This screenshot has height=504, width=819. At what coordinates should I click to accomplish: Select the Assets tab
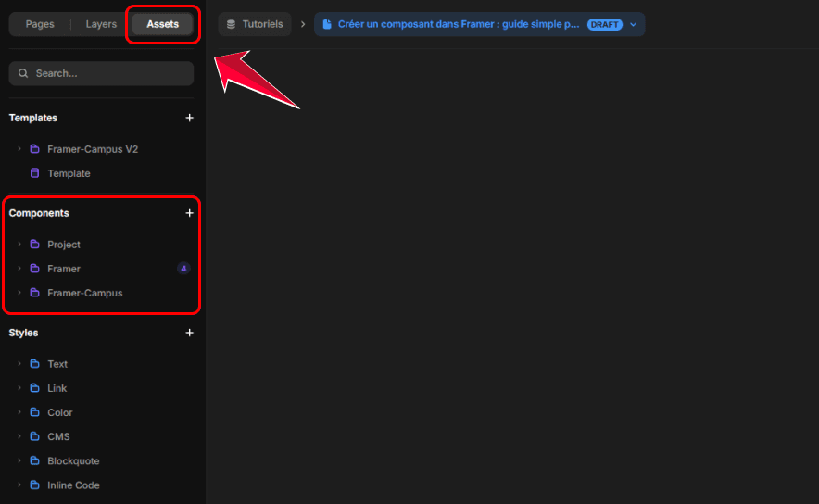click(x=162, y=24)
